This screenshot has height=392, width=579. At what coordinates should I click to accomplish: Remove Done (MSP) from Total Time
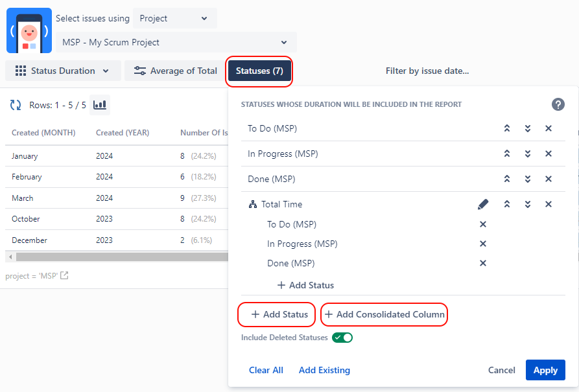pyautogui.click(x=482, y=263)
